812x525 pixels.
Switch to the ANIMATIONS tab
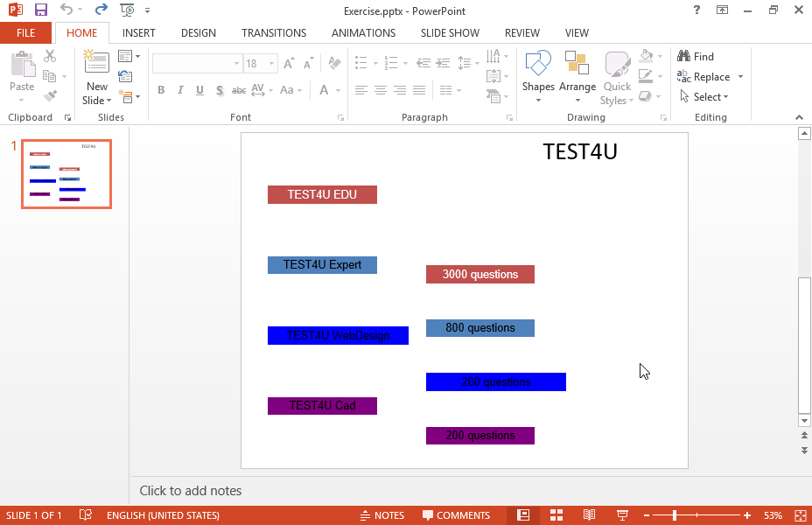coord(363,33)
